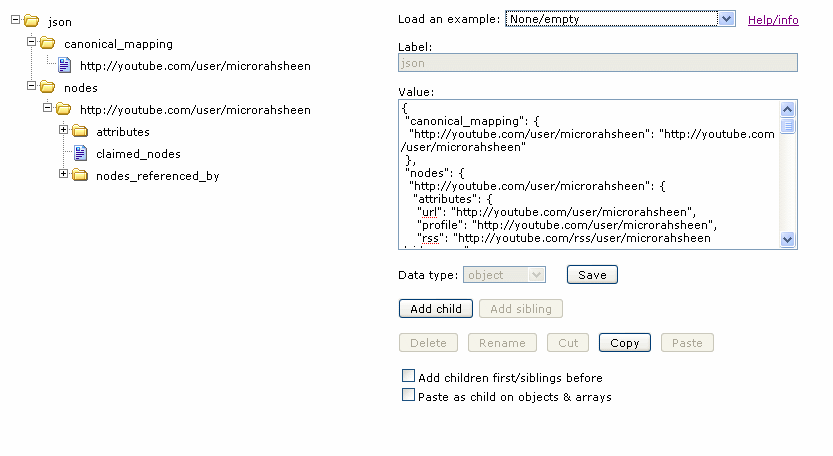Click the nodes_referenced_by folder icon
Image resolution: width=833 pixels, height=456 pixels.
[80, 175]
